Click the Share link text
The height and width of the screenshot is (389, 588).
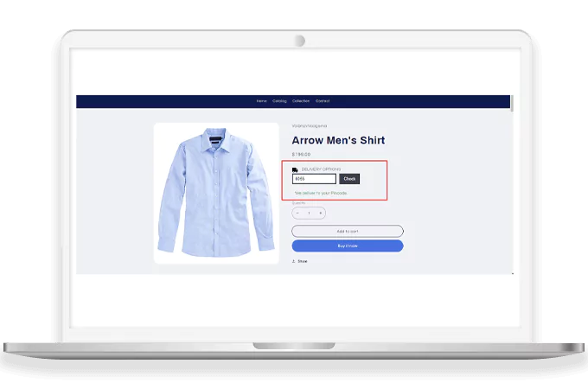(303, 261)
